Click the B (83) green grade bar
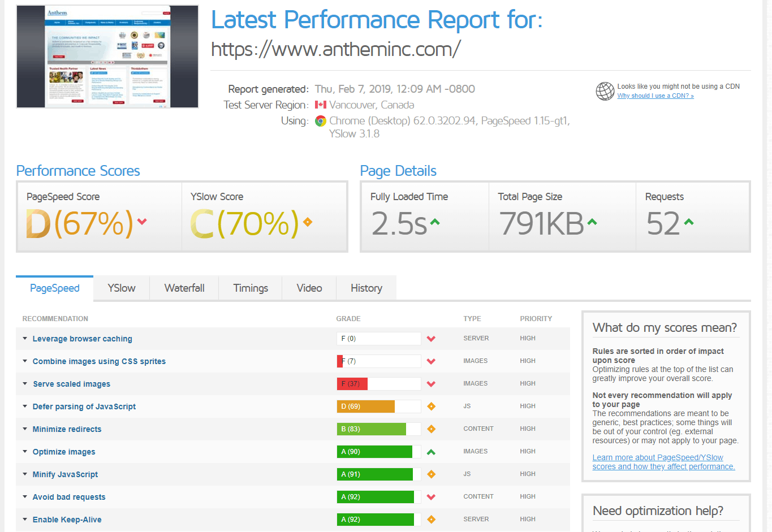 coord(379,429)
